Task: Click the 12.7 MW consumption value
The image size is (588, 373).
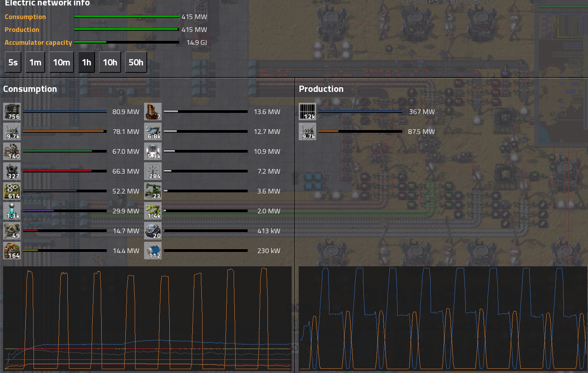Action: pos(267,132)
